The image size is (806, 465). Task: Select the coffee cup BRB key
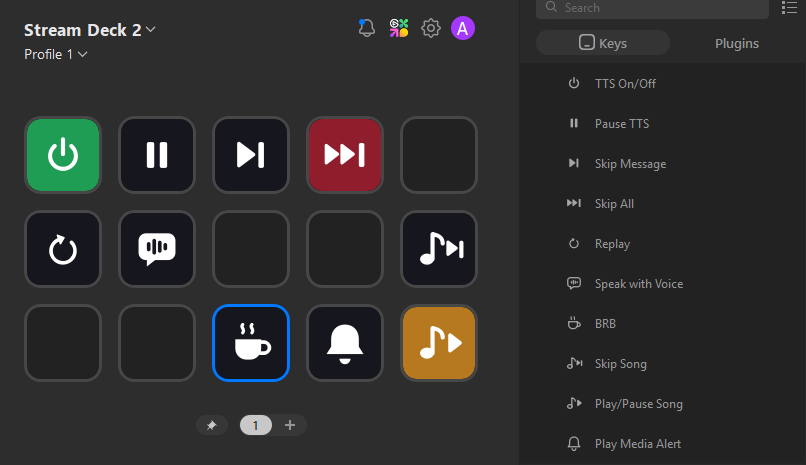tap(251, 343)
